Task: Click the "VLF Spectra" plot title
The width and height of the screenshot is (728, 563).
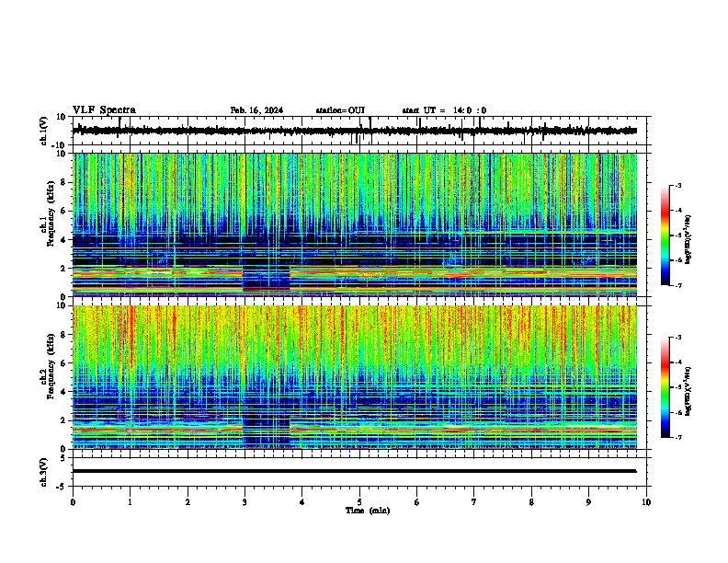Action: pyautogui.click(x=104, y=109)
